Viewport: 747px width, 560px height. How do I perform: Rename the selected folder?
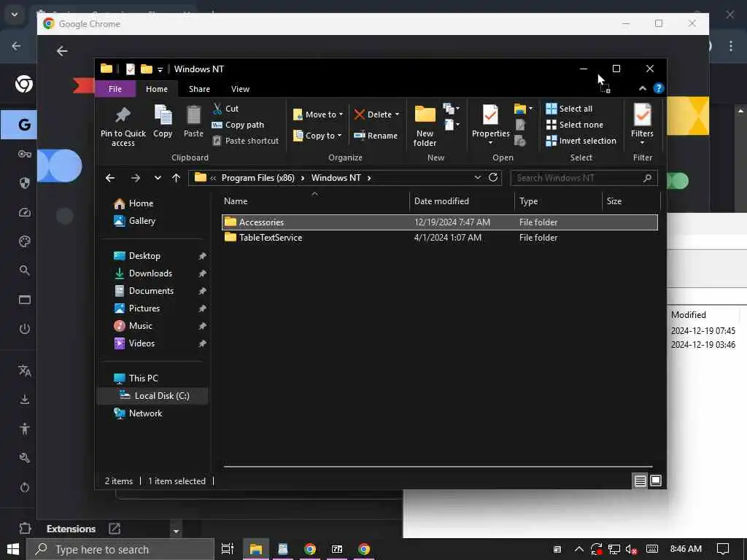[x=376, y=136]
